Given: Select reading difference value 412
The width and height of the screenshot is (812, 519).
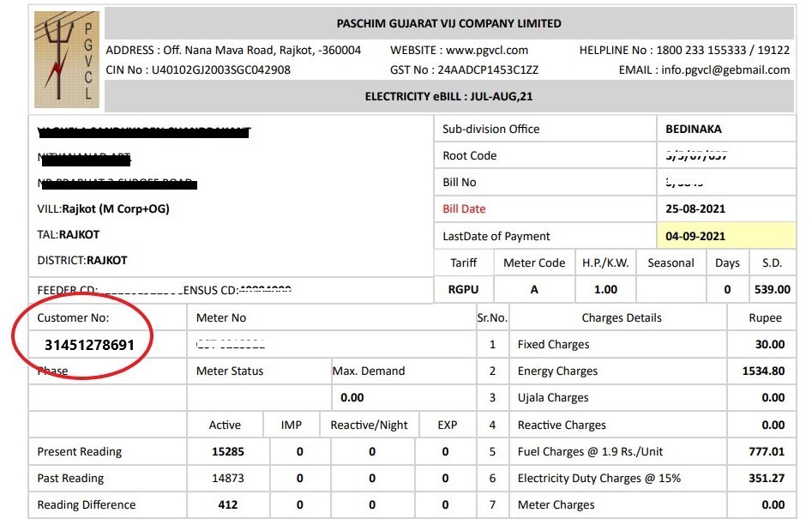Looking at the screenshot, I should (x=228, y=504).
